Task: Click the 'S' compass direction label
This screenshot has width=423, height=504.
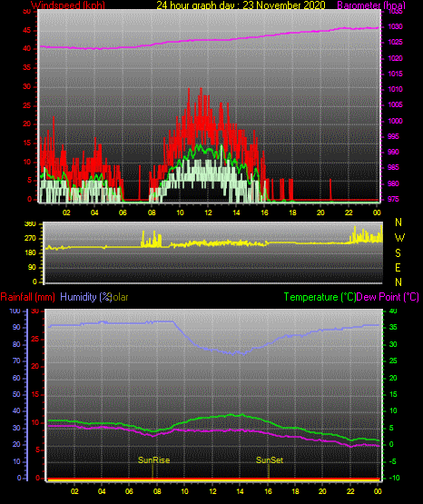Action: (x=398, y=253)
